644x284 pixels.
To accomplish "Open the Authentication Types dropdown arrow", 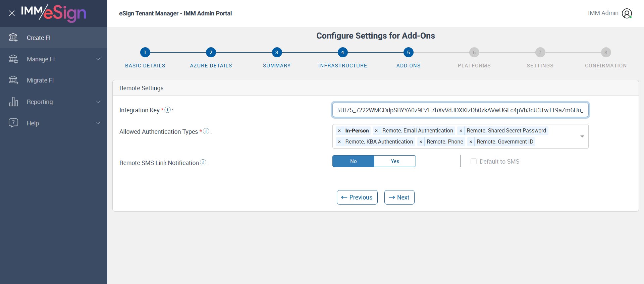I will pyautogui.click(x=582, y=136).
